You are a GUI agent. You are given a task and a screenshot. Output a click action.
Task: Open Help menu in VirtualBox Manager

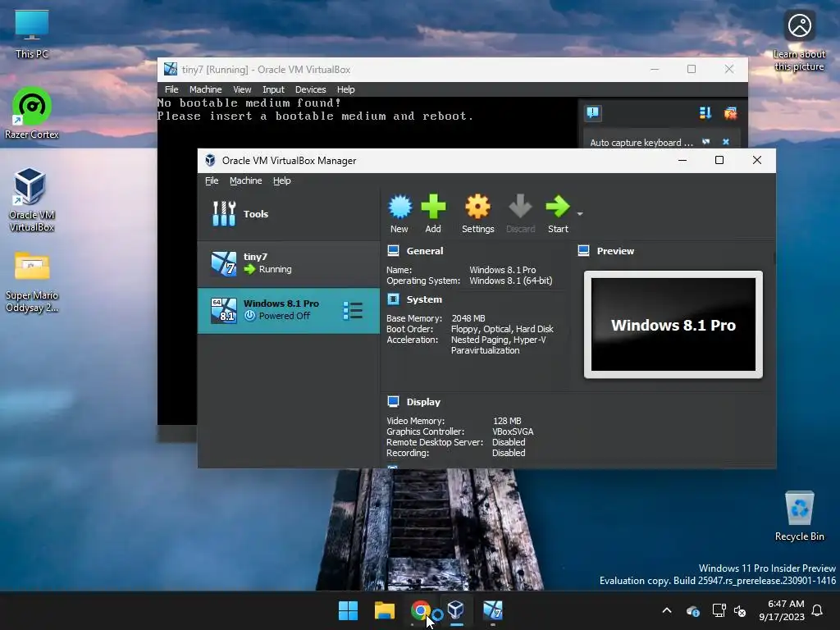click(282, 180)
